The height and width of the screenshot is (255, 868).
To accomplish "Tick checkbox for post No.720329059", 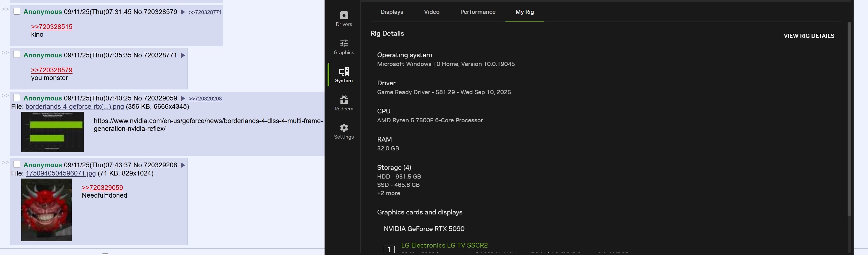I will point(17,97).
